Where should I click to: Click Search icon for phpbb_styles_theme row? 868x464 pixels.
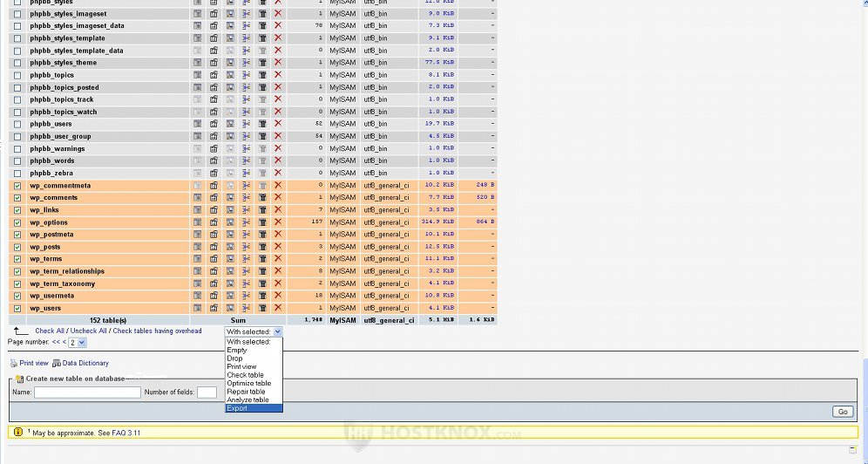tap(230, 63)
